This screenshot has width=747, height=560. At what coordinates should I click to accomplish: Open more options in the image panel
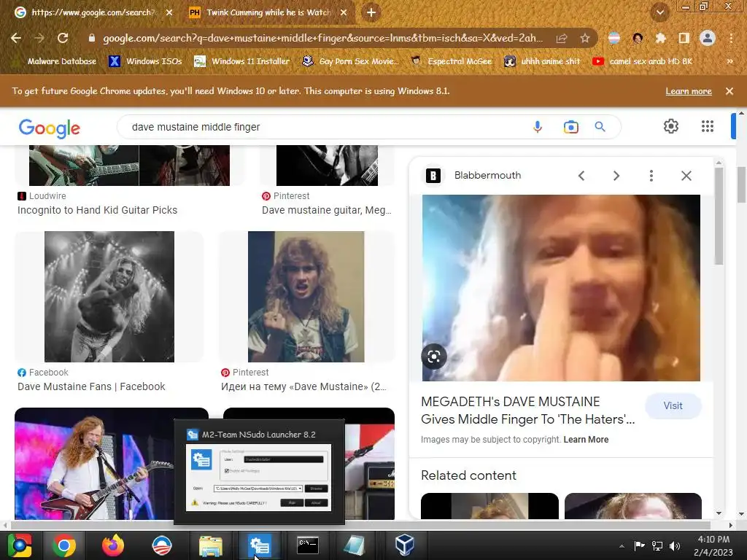tap(651, 176)
